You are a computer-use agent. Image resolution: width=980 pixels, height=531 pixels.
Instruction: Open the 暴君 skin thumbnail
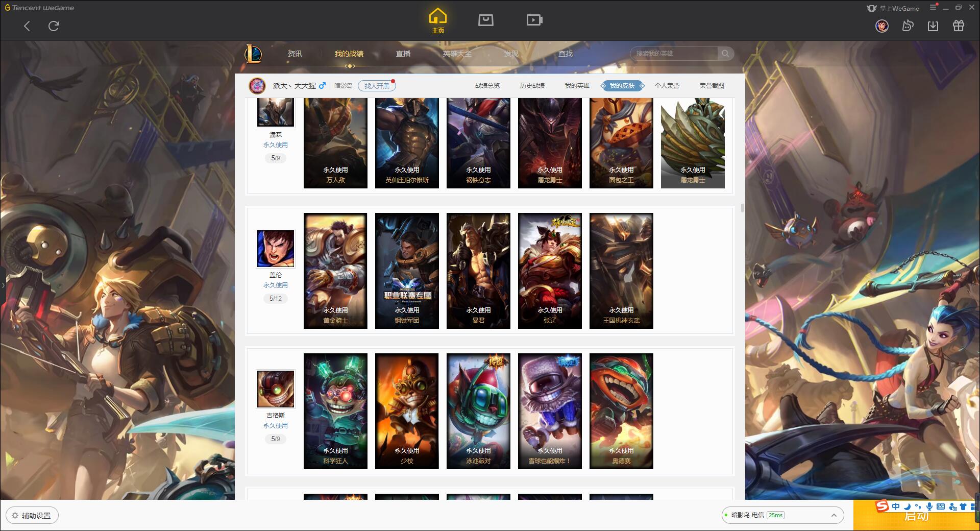pos(478,271)
